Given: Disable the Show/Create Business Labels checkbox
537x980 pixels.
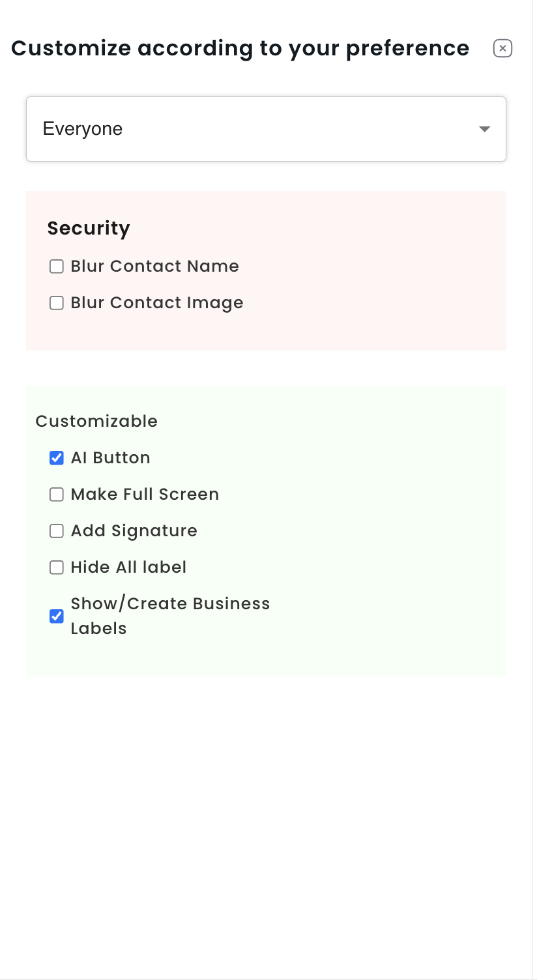Looking at the screenshot, I should [57, 616].
